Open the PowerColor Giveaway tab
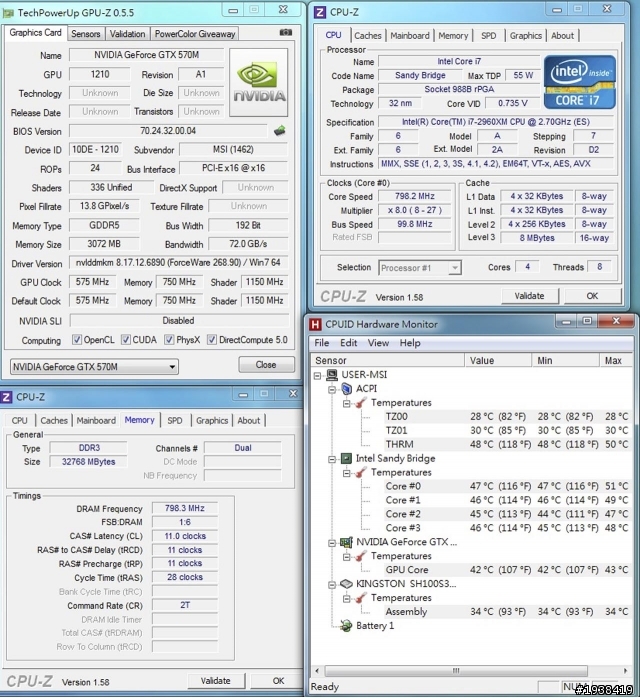This screenshot has height=698, width=640. pos(195,34)
